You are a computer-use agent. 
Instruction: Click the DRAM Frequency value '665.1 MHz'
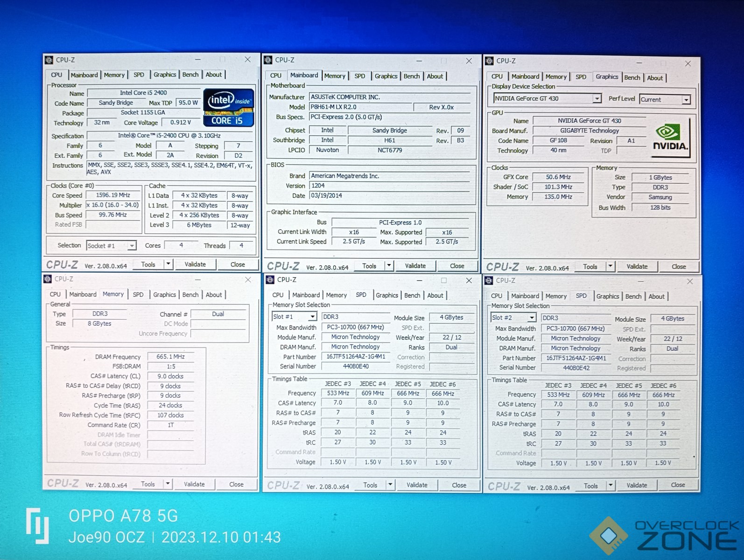(x=170, y=357)
